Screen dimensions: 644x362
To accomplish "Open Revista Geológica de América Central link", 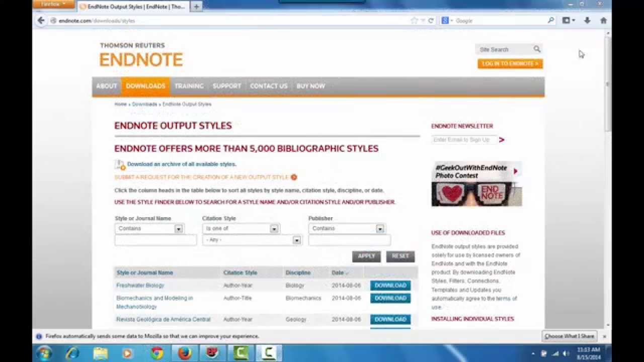I will click(164, 319).
